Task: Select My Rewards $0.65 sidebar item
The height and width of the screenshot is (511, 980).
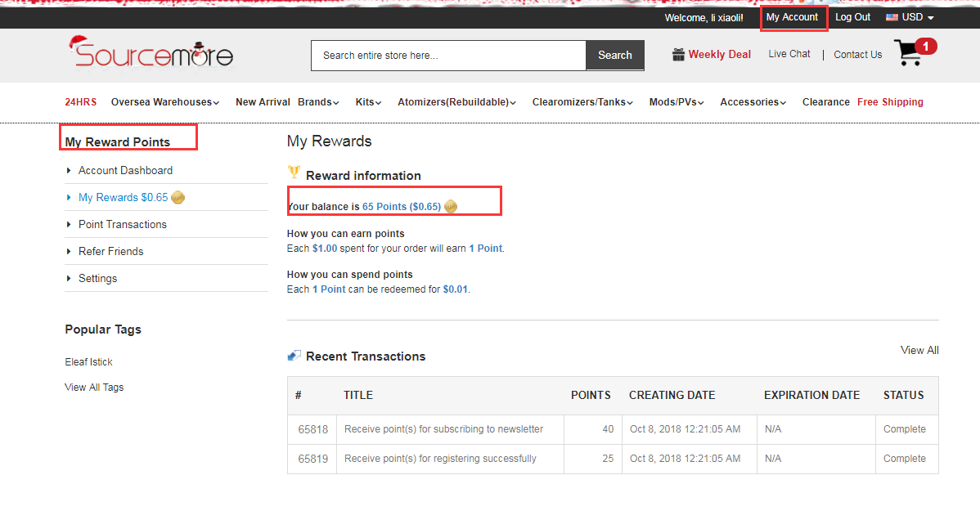Action: coord(124,197)
